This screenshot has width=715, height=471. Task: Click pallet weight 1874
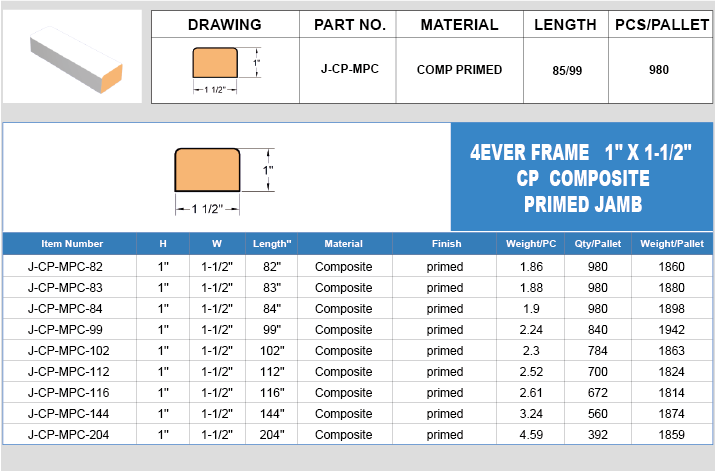point(671,414)
